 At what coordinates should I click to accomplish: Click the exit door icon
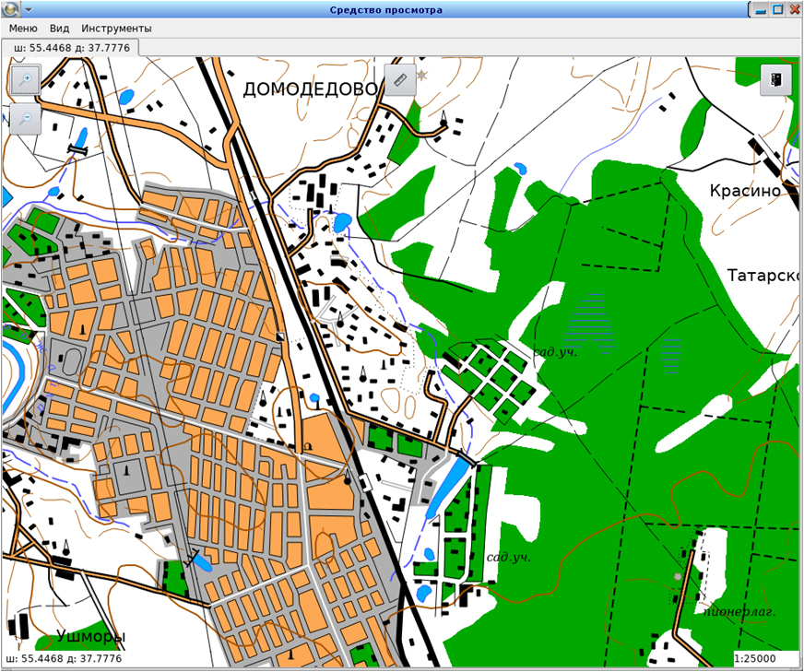[775, 80]
